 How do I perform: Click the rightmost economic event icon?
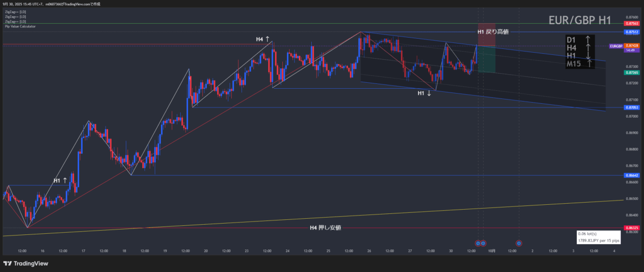(x=519, y=243)
